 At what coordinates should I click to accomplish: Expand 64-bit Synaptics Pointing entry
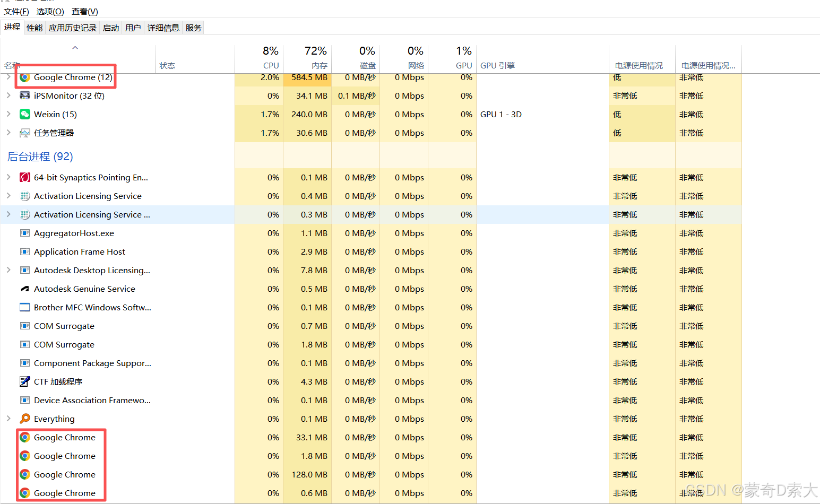pos(8,177)
